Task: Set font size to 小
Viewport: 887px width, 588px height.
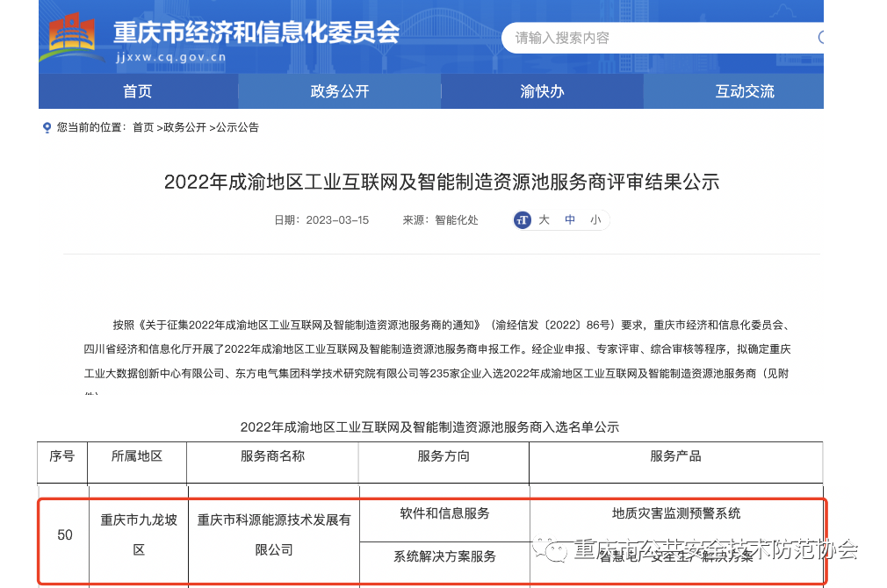Action: pyautogui.click(x=595, y=220)
